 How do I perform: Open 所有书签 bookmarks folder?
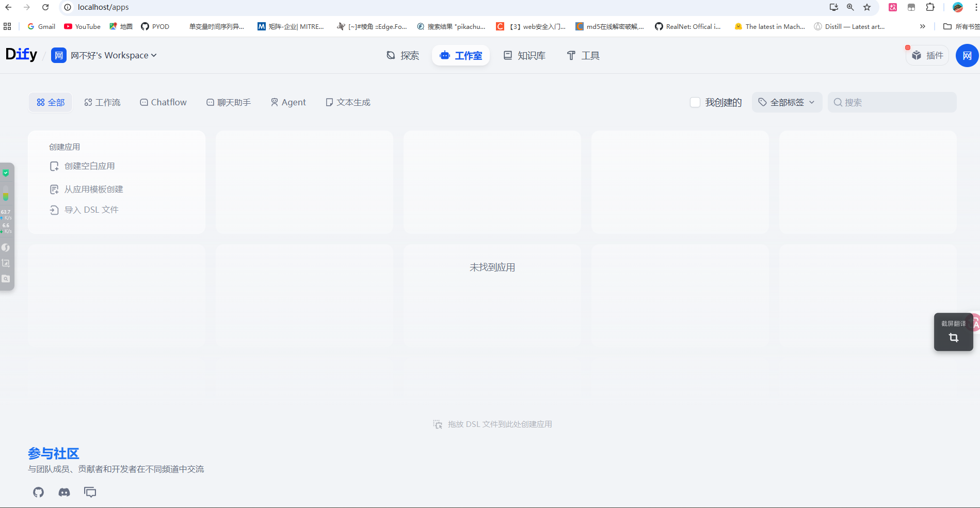(961, 26)
